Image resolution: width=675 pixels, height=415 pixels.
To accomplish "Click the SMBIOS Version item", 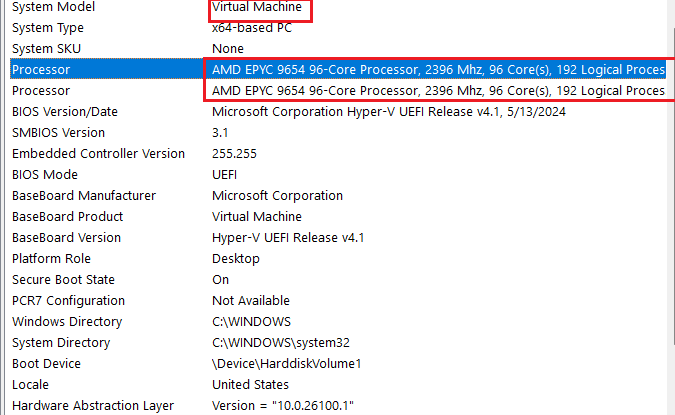I will 58,133.
